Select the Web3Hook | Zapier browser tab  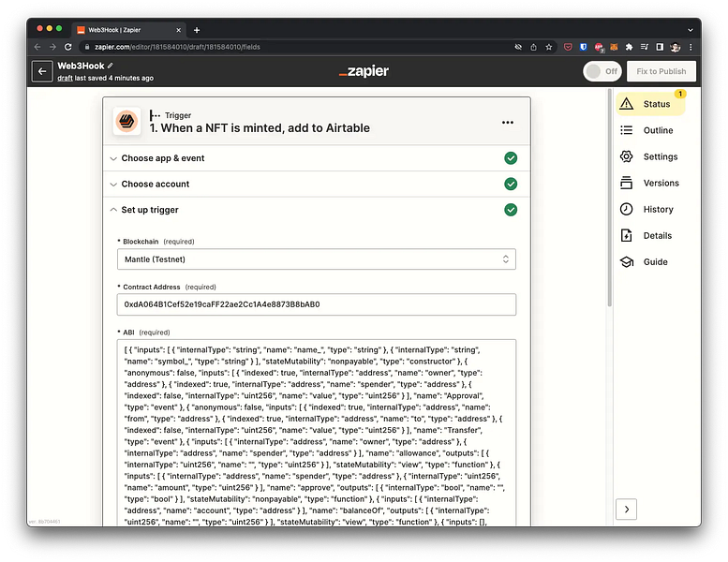129,30
